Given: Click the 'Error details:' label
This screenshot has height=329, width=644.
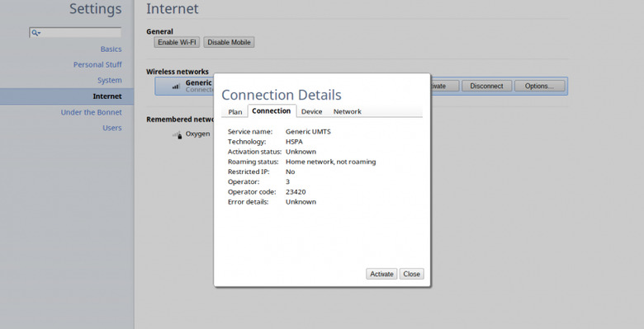Looking at the screenshot, I should point(248,202).
